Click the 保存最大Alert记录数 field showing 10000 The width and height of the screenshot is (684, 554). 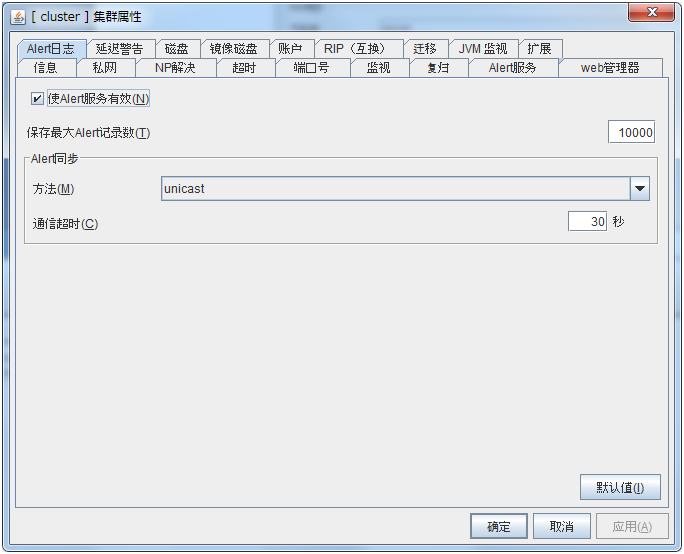631,132
